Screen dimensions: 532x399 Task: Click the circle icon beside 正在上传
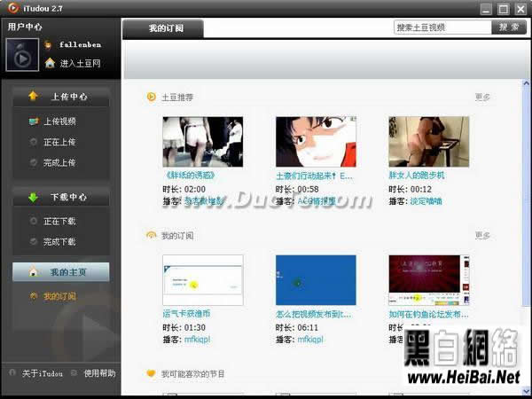34,142
